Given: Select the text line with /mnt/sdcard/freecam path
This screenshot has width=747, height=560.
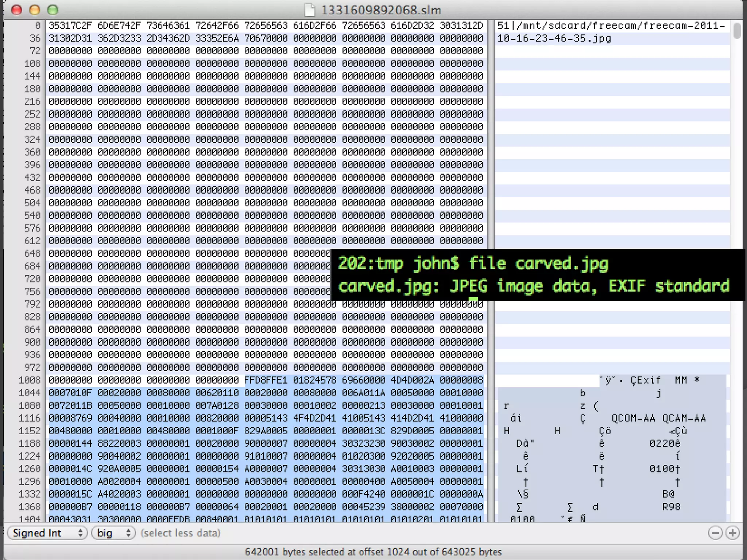Looking at the screenshot, I should 611,26.
